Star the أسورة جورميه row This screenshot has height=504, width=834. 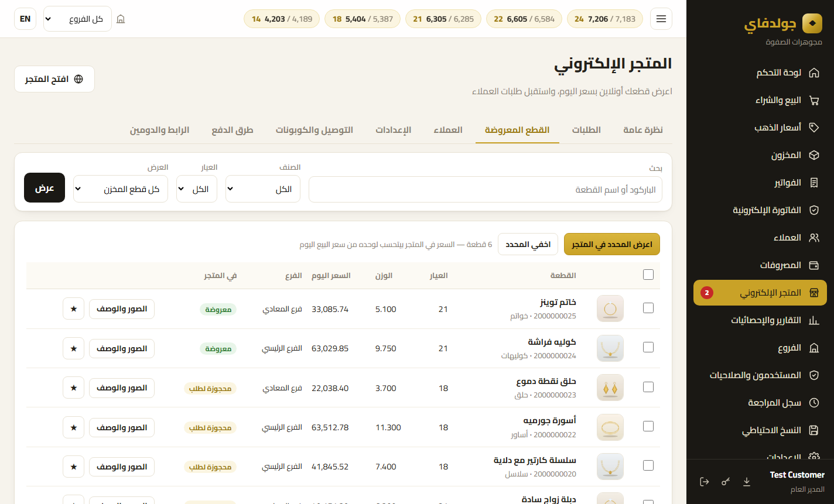[73, 427]
